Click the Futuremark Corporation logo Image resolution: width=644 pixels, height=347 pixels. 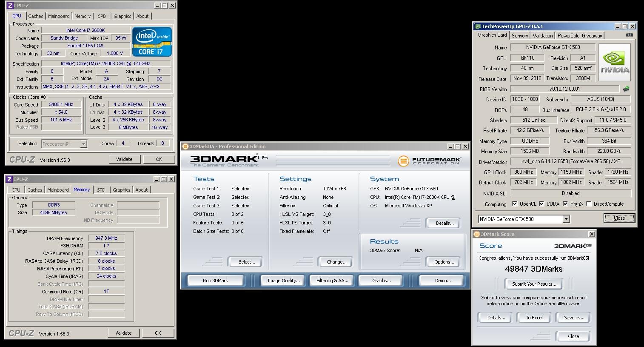(430, 161)
